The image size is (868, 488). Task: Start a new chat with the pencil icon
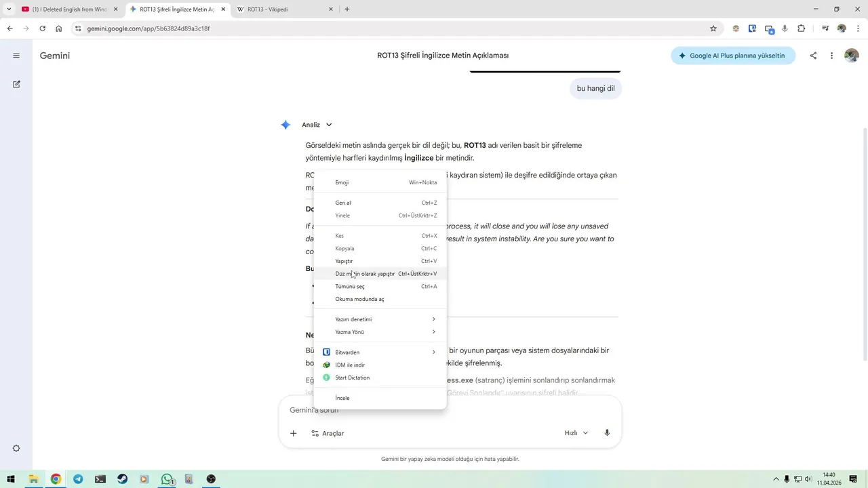(16, 84)
